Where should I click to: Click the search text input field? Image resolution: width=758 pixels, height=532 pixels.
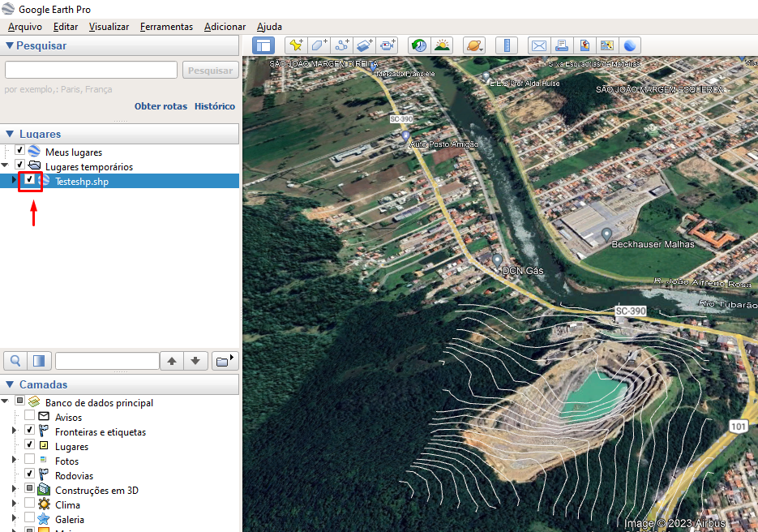(x=91, y=70)
